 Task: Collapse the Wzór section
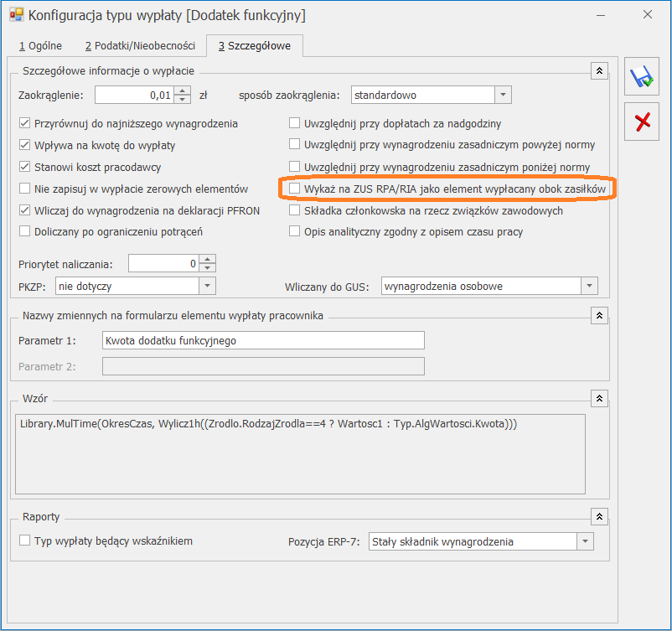click(599, 398)
